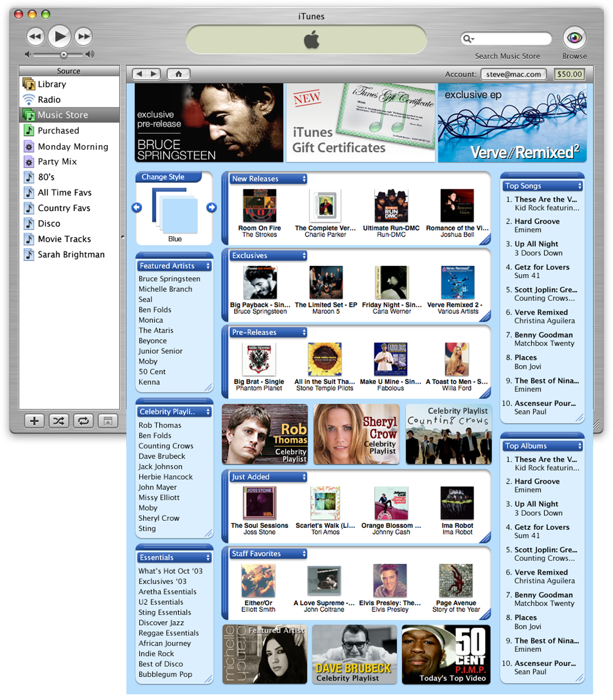Toggle the song artwork pane

(108, 421)
